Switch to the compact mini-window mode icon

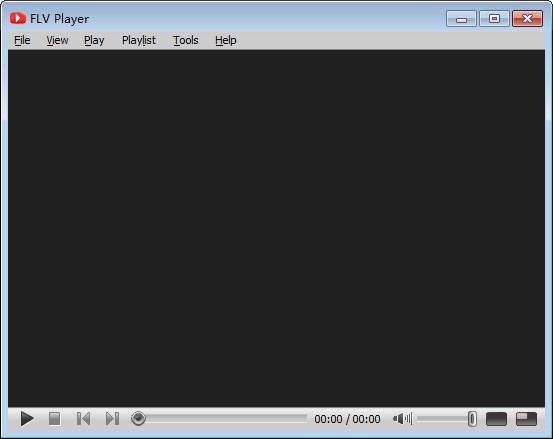526,419
